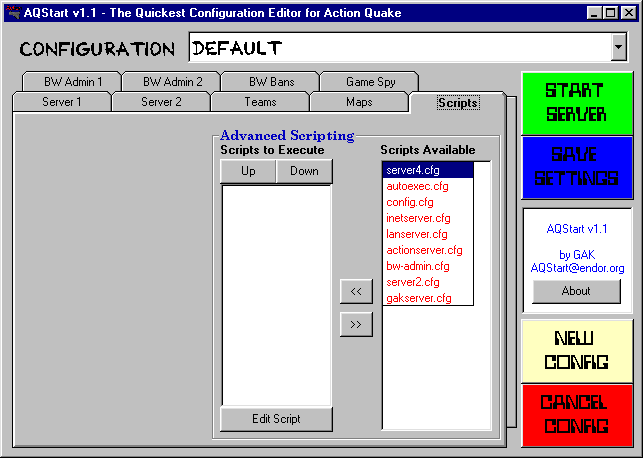Open the Game Spy tab
The height and width of the screenshot is (458, 643).
click(370, 82)
